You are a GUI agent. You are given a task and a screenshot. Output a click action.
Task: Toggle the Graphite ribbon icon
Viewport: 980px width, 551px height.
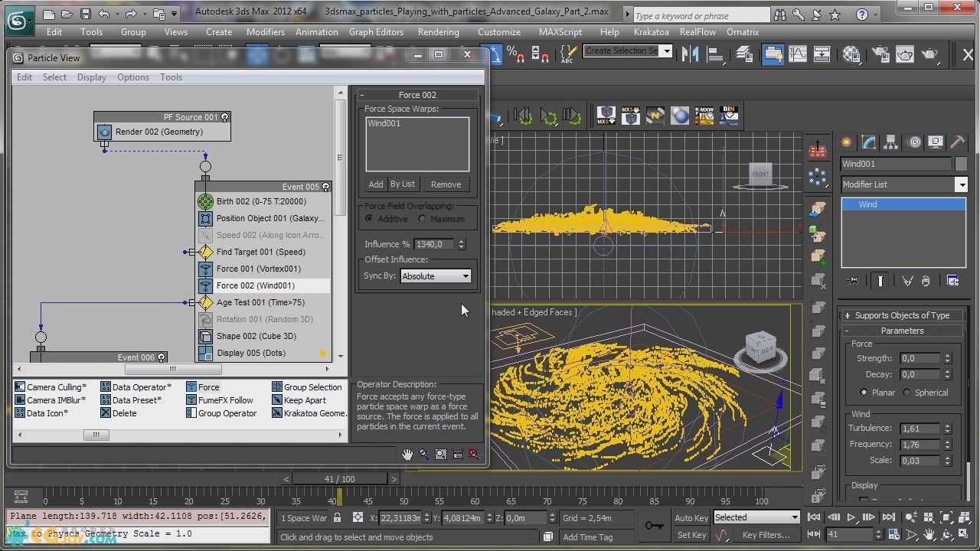773,54
